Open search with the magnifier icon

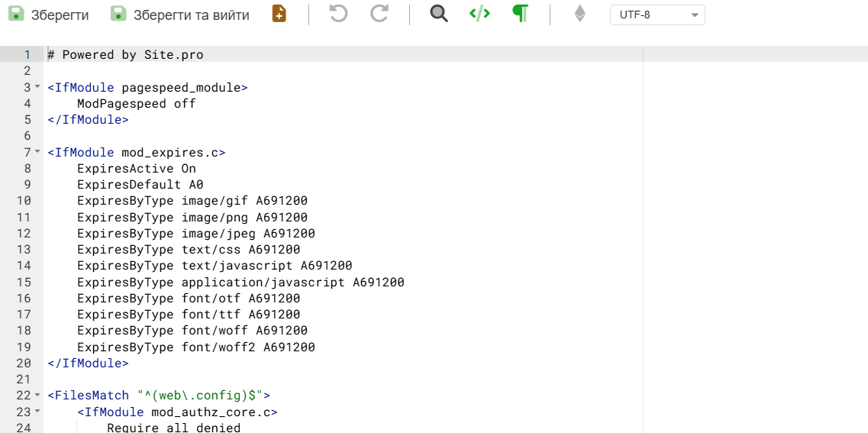point(439,14)
